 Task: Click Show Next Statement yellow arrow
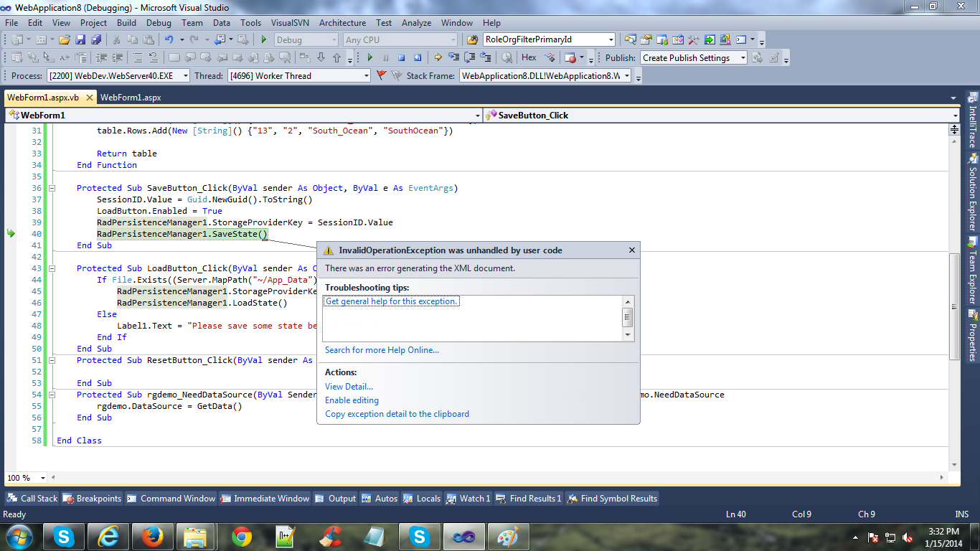pos(437,58)
